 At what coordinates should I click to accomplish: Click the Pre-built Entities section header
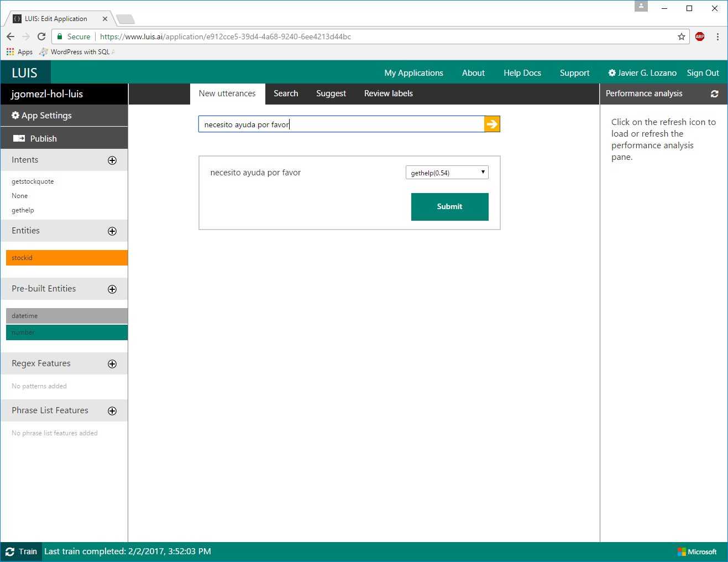(x=44, y=289)
